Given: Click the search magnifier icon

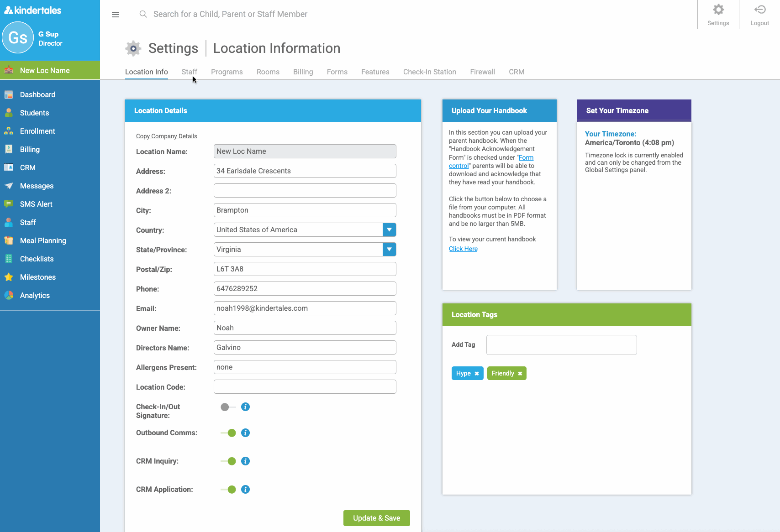Looking at the screenshot, I should click(x=143, y=14).
